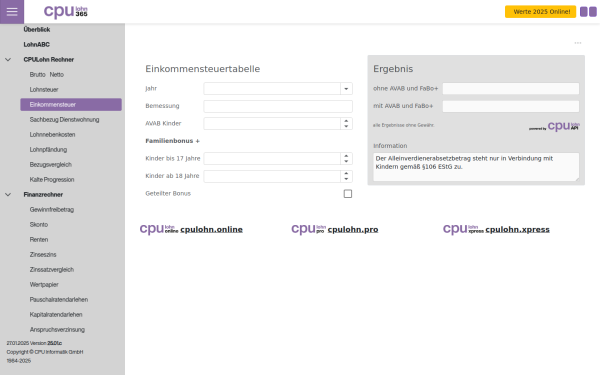The height and width of the screenshot is (375, 600).
Task: Follow the cpulohn.xpress link
Action: coord(517,230)
